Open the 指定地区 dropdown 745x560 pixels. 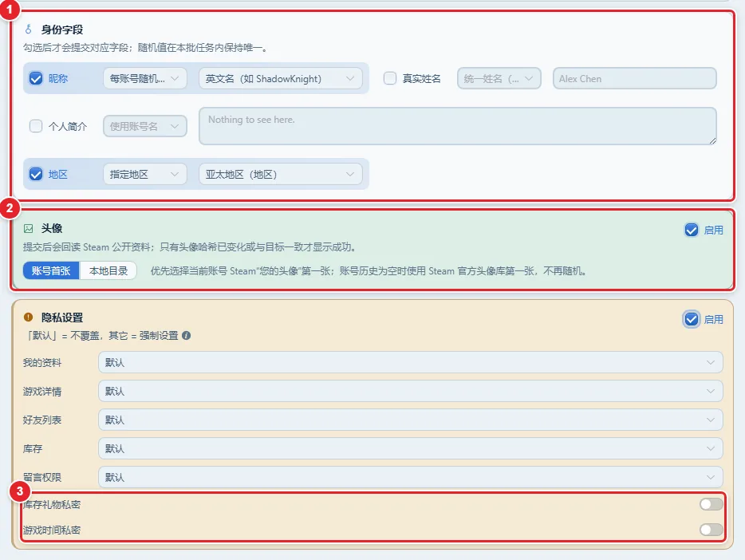pos(145,175)
